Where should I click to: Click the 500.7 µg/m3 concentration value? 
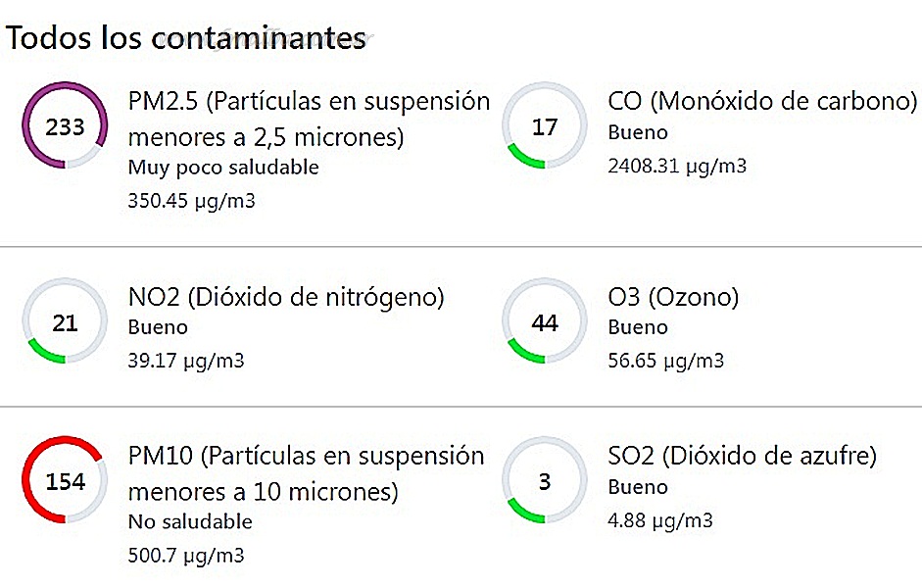186,556
